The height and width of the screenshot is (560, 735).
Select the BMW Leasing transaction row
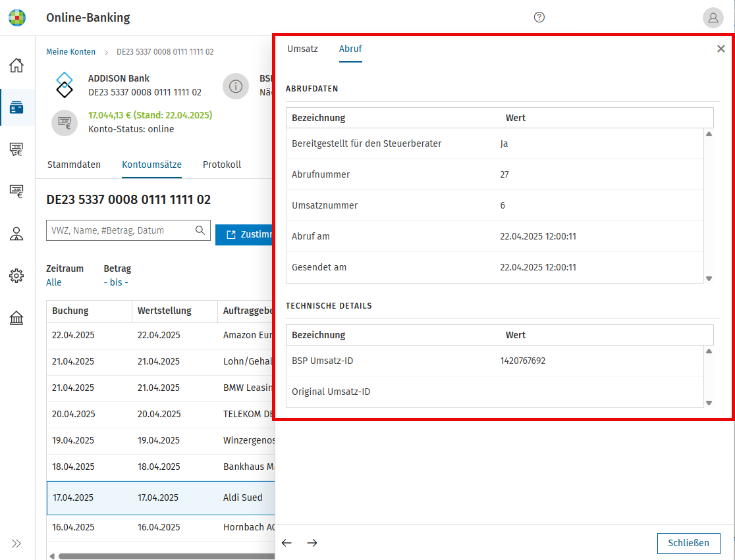tap(161, 388)
